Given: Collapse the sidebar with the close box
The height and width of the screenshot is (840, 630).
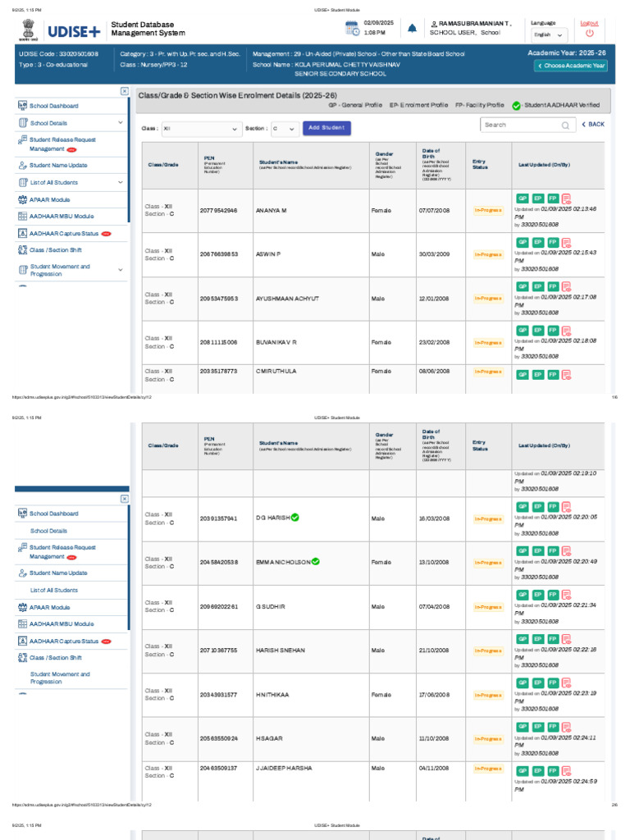Looking at the screenshot, I should pos(125,91).
